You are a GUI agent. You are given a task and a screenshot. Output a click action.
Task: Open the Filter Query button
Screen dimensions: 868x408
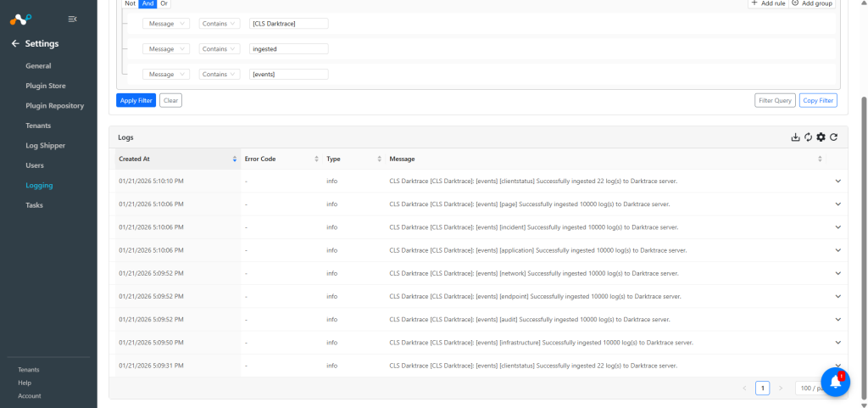coord(775,100)
